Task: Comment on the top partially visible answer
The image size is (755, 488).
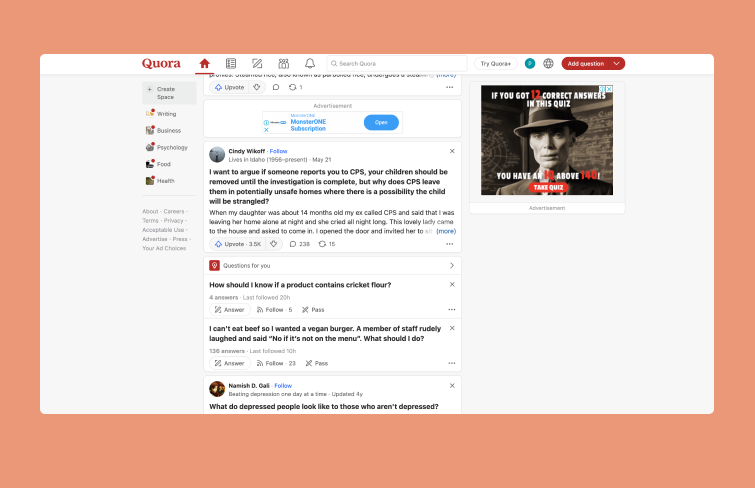Action: click(276, 87)
